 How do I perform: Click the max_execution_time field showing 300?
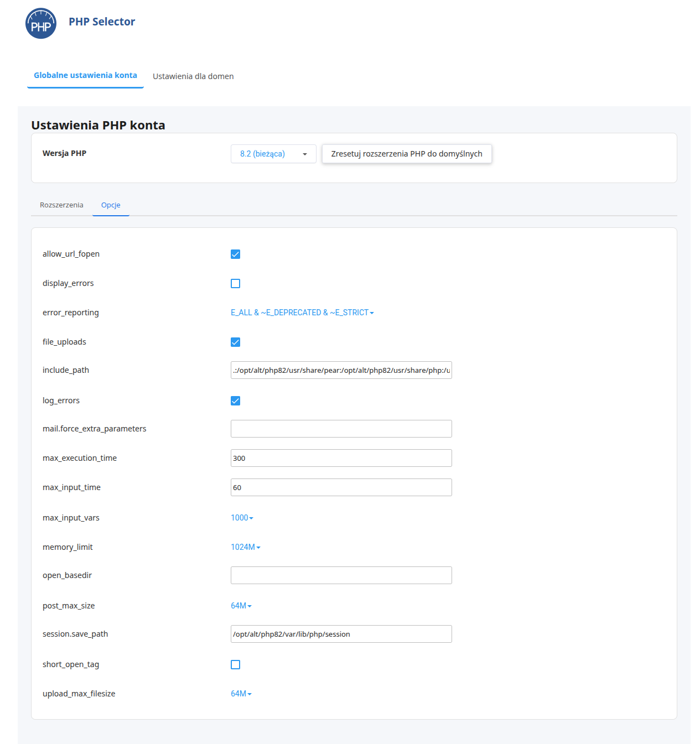point(341,458)
